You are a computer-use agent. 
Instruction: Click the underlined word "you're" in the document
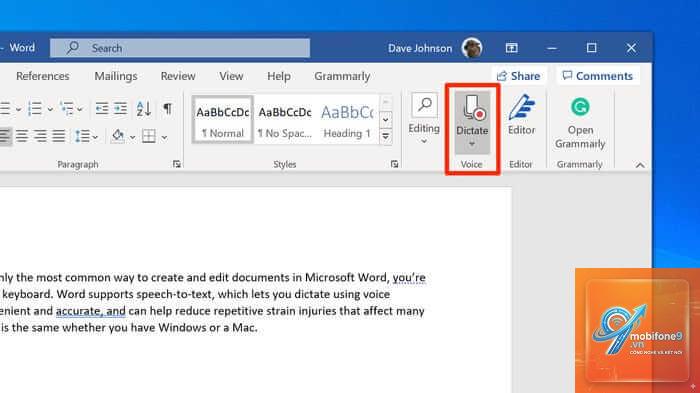tap(409, 278)
